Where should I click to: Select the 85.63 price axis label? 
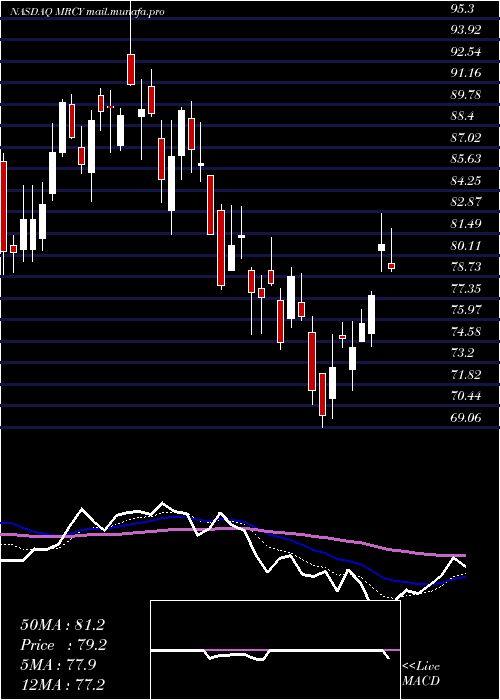467,159
